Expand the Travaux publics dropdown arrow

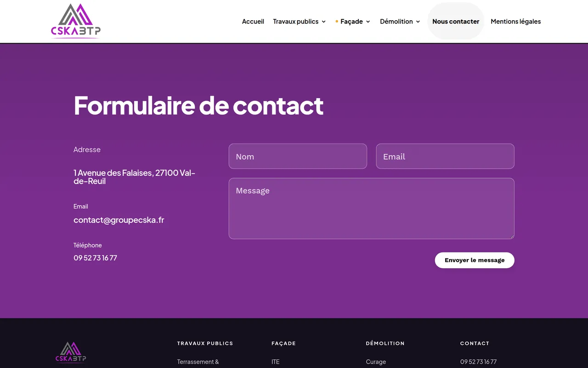click(x=323, y=22)
